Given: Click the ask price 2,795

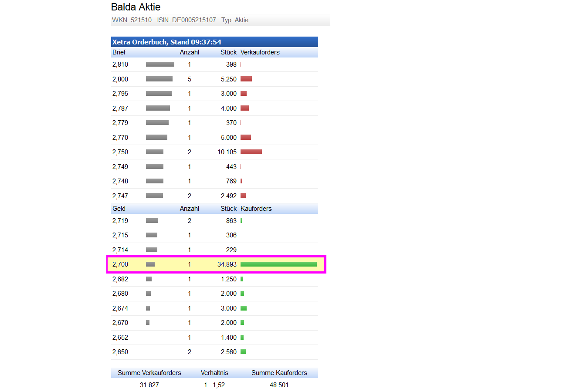Looking at the screenshot, I should click(x=120, y=94).
